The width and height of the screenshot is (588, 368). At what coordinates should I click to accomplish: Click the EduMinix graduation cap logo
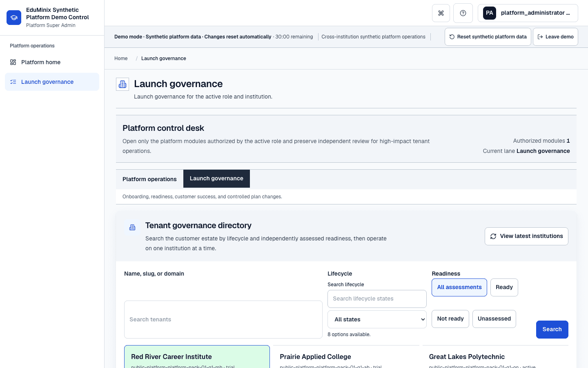(x=14, y=18)
